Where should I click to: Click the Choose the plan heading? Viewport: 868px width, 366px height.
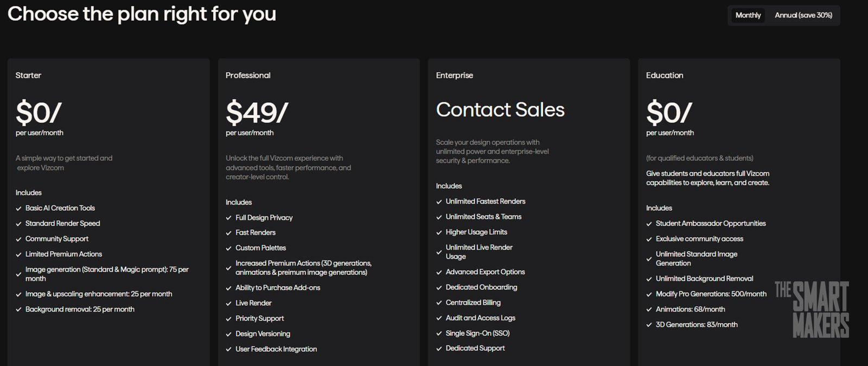pyautogui.click(x=142, y=14)
